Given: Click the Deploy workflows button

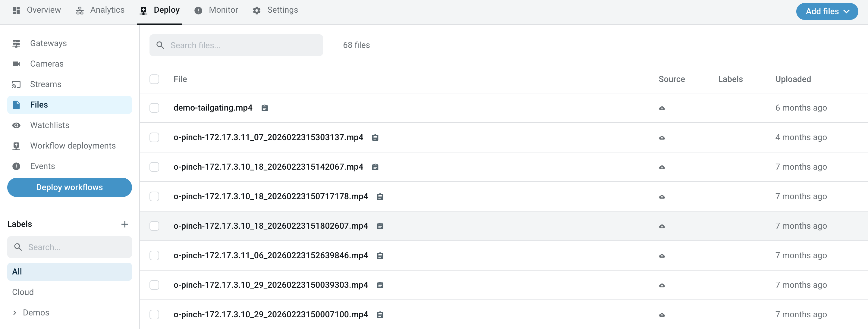Looking at the screenshot, I should (x=69, y=187).
